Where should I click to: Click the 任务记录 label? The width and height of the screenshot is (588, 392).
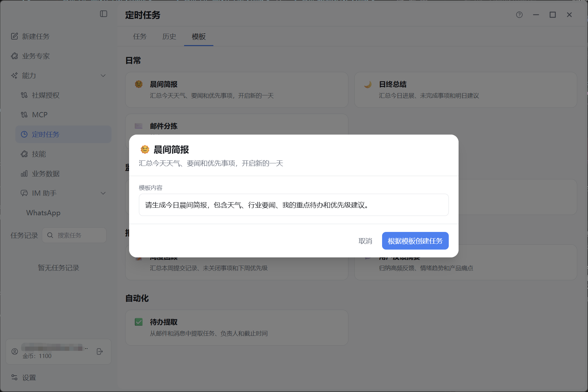coord(24,235)
